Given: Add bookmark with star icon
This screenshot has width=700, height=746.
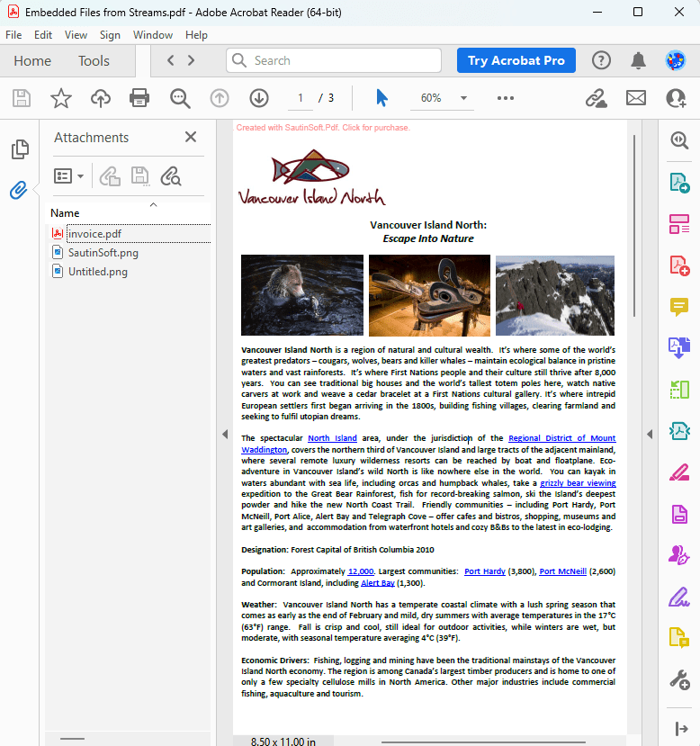Looking at the screenshot, I should pyautogui.click(x=60, y=98).
